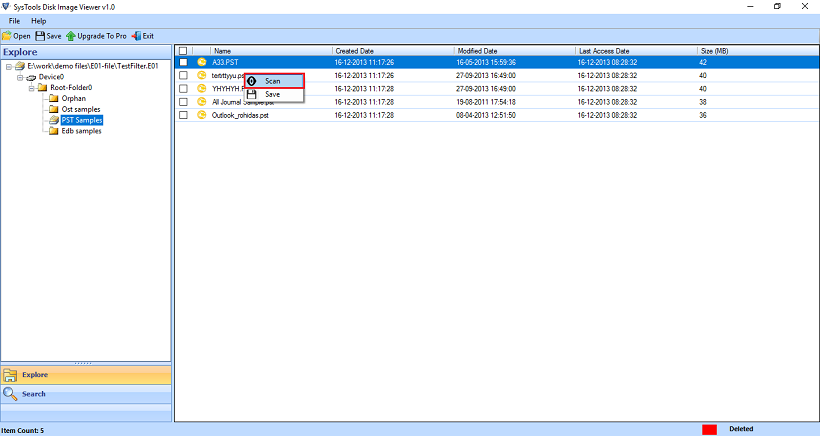This screenshot has height=436, width=820.
Task: Click the size value 36
Action: pos(703,115)
